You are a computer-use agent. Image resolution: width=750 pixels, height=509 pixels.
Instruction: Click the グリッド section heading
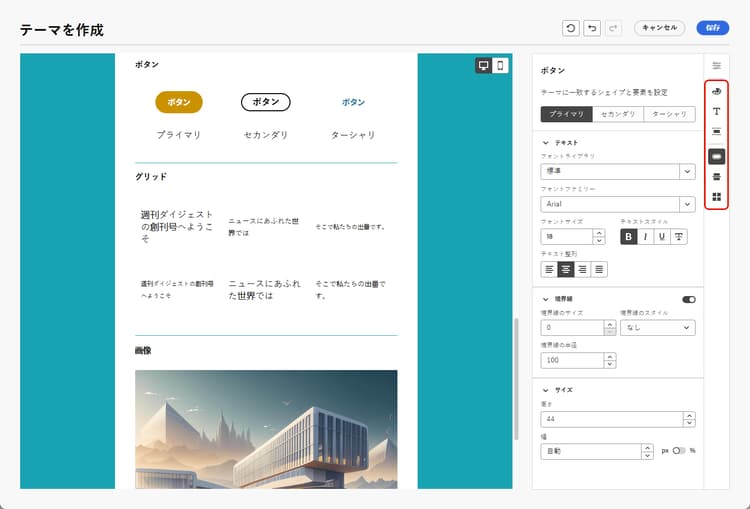[151, 177]
